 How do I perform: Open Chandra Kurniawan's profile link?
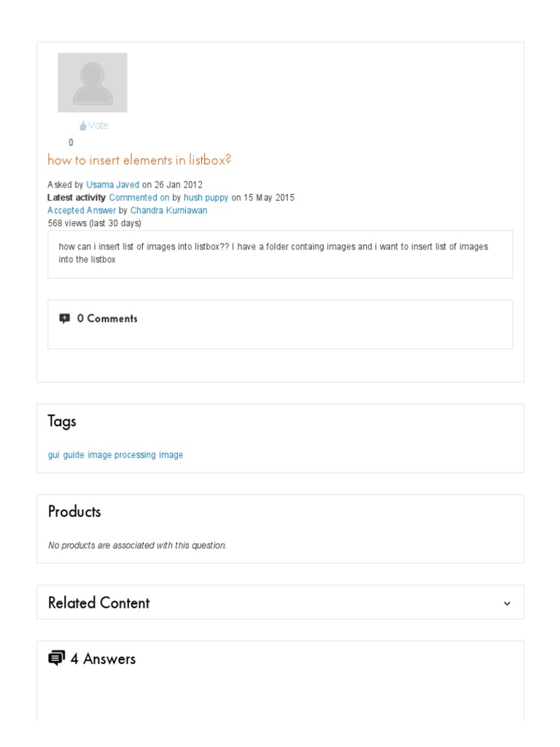(x=168, y=210)
